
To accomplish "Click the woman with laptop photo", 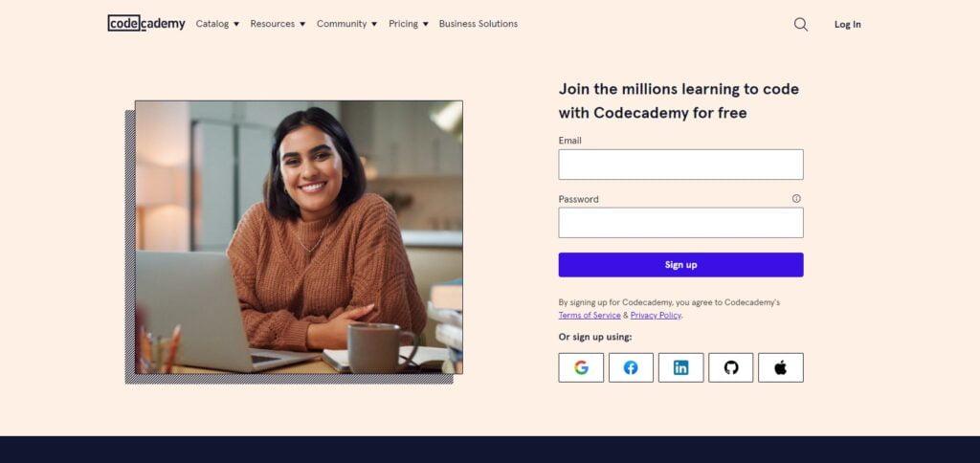I will (x=299, y=237).
